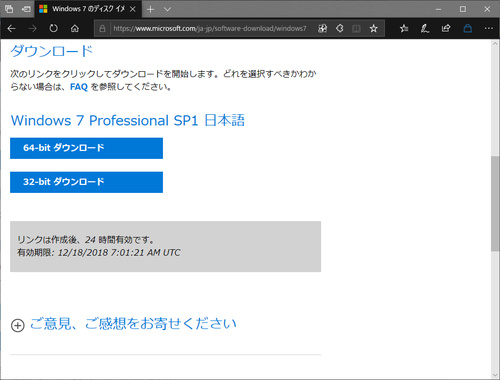
Task: Minimize the browser window
Action: coord(439,9)
